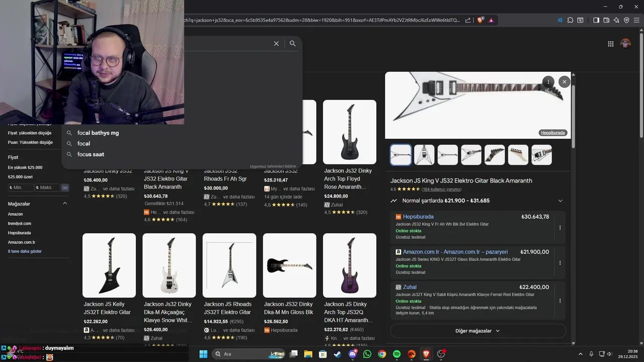Screen dimensions: 644x362
Task: Select the second product image thumbnail
Action: pos(424,155)
